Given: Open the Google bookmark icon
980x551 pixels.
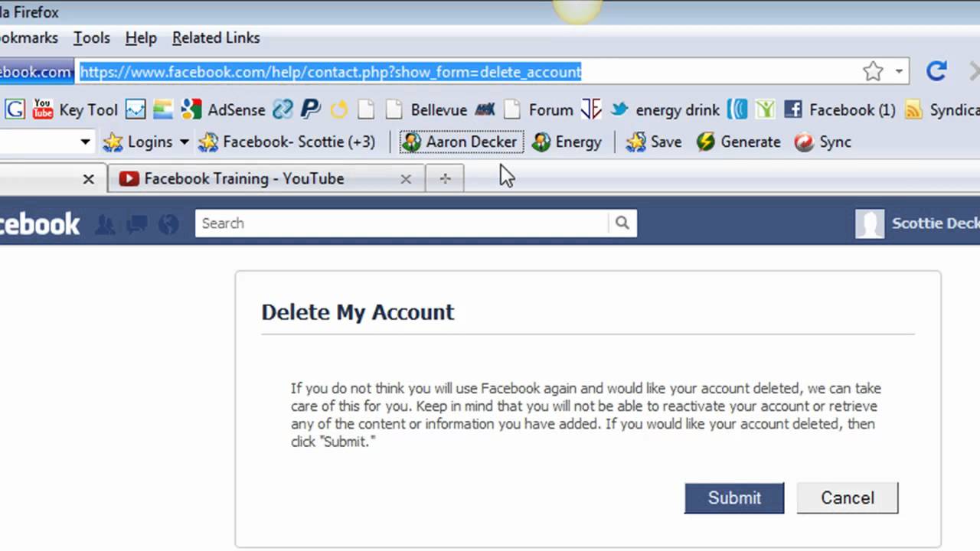Looking at the screenshot, I should 15,109.
